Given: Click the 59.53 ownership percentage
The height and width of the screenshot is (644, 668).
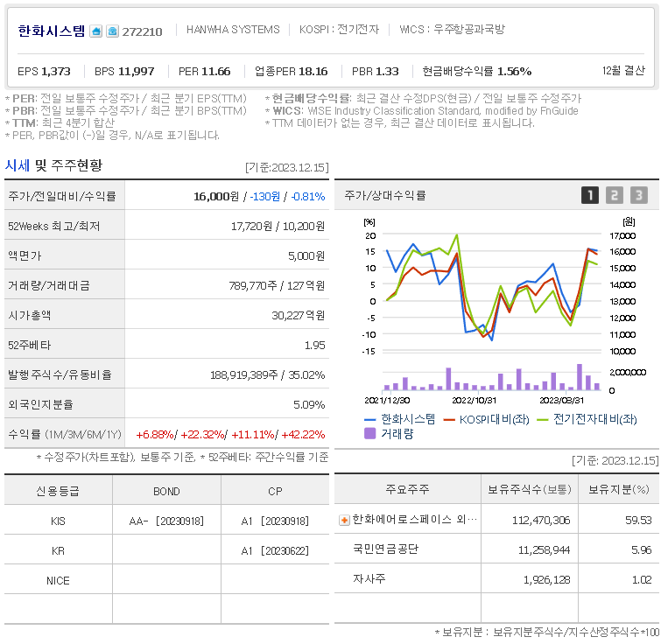Looking at the screenshot, I should tap(638, 520).
